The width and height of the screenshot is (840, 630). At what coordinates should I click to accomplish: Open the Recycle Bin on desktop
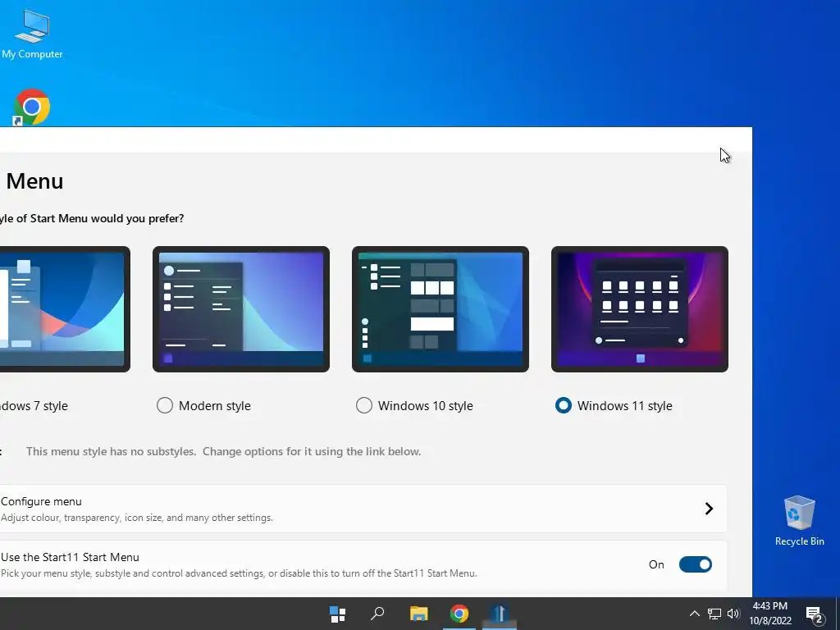point(799,520)
